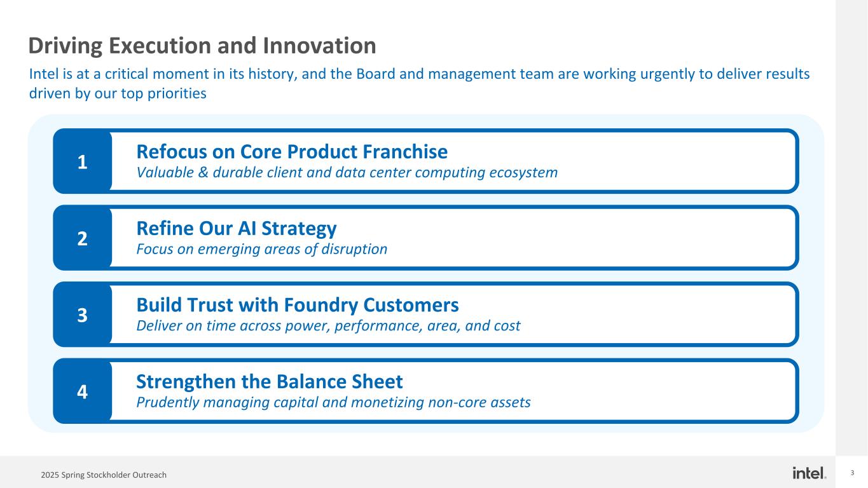Screen dimensions: 868x488
Task: Select the "Prudently managing capital" description text
Action: 333,402
